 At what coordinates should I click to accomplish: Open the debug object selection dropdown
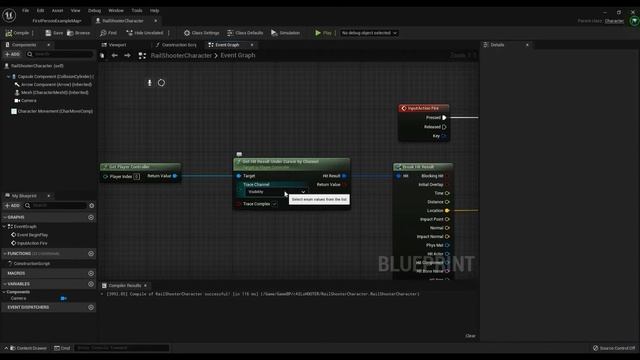(x=369, y=33)
